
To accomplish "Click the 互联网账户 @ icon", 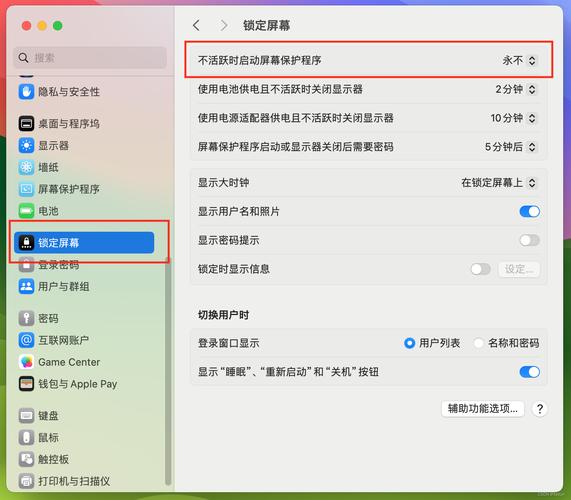I will 26,340.
